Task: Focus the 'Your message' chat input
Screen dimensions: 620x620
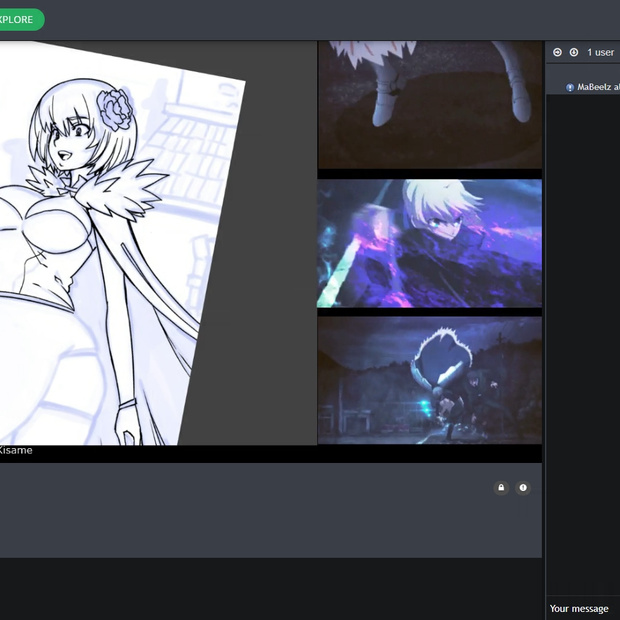Action: (583, 608)
